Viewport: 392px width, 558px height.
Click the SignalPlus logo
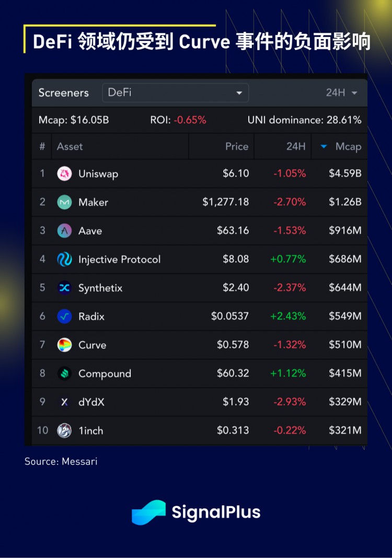click(196, 512)
